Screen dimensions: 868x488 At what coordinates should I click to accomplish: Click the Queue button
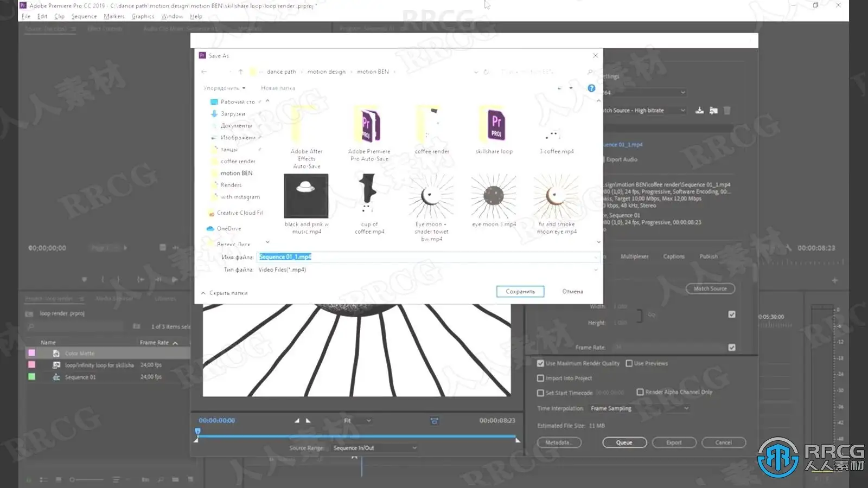pyautogui.click(x=624, y=442)
